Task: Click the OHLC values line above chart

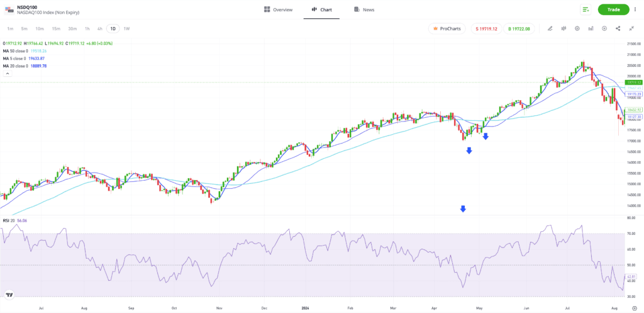Action: coord(57,43)
